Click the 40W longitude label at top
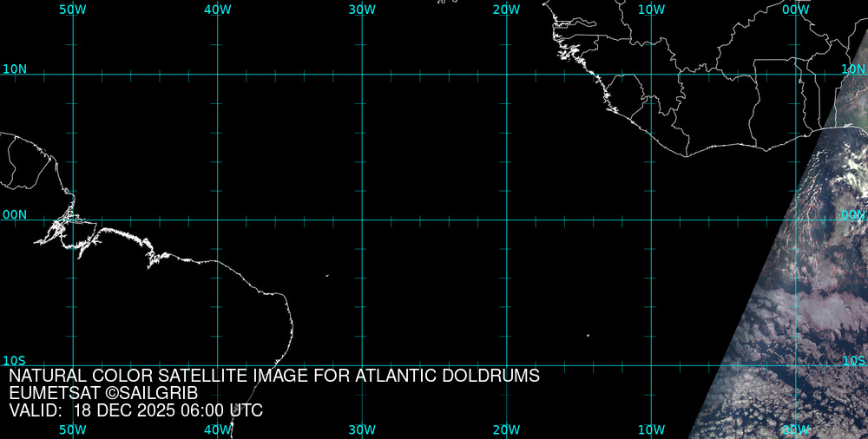 217,10
